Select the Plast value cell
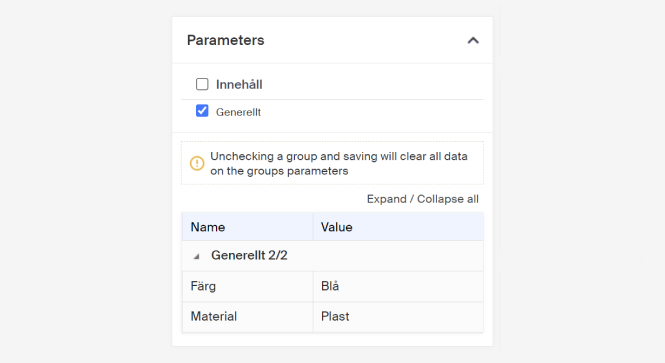Screen dimensions: 665x363 pos(398,317)
